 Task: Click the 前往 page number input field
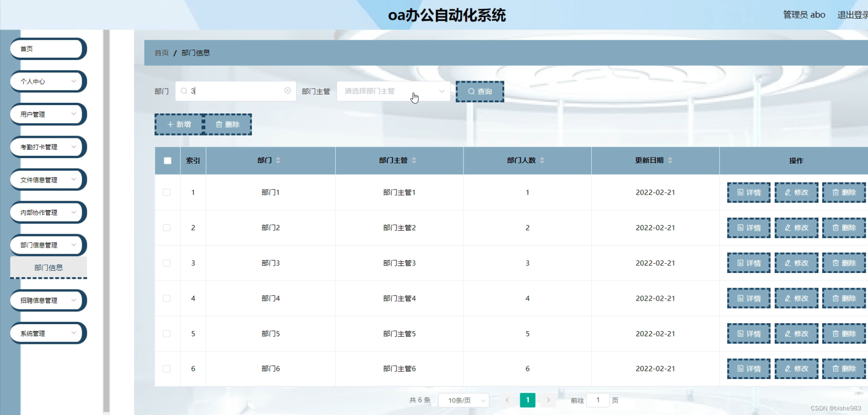click(x=599, y=400)
